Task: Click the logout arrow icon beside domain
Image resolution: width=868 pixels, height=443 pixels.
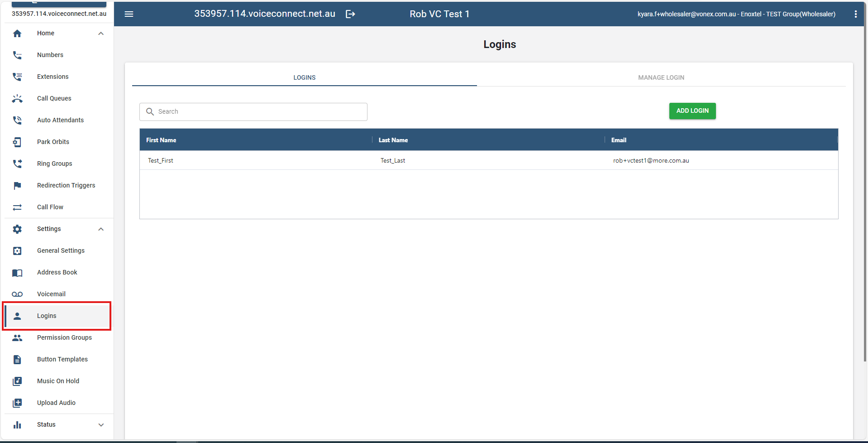Action: (350, 14)
